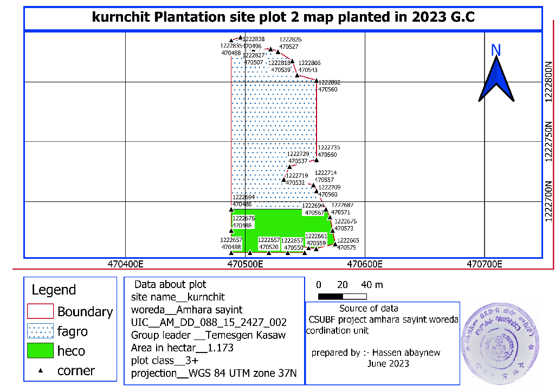Select the corner marker labeled 1222802 470560
Image resolution: width=555 pixels, height=392 pixels.
(x=316, y=82)
